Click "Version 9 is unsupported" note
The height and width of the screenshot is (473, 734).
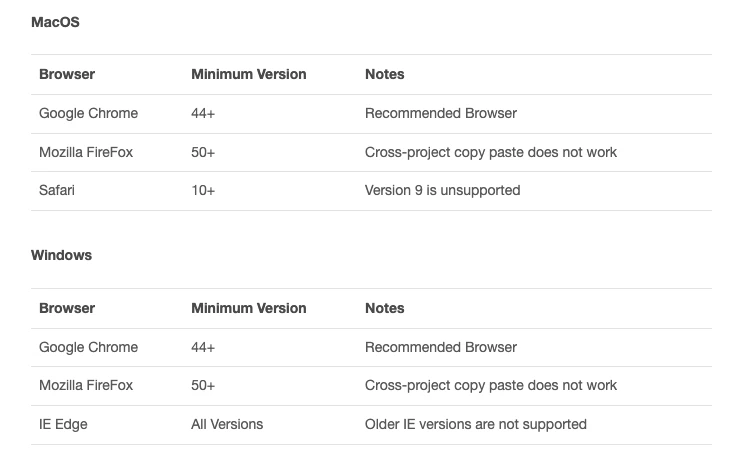pos(442,190)
